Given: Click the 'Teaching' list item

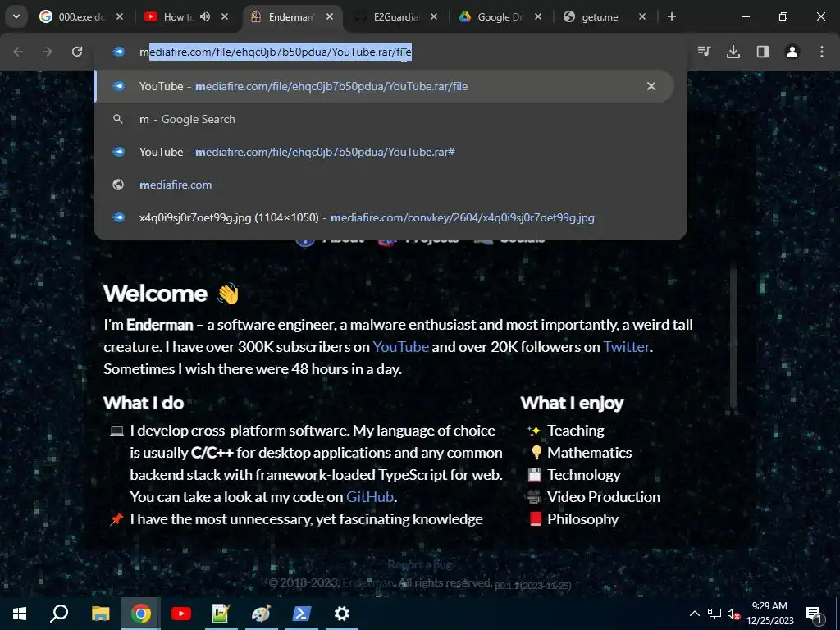Looking at the screenshot, I should pos(575,431).
